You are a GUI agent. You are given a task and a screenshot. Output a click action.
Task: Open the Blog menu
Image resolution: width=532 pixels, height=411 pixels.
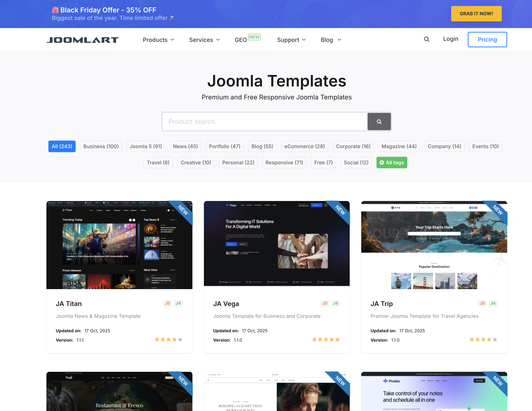pos(331,40)
